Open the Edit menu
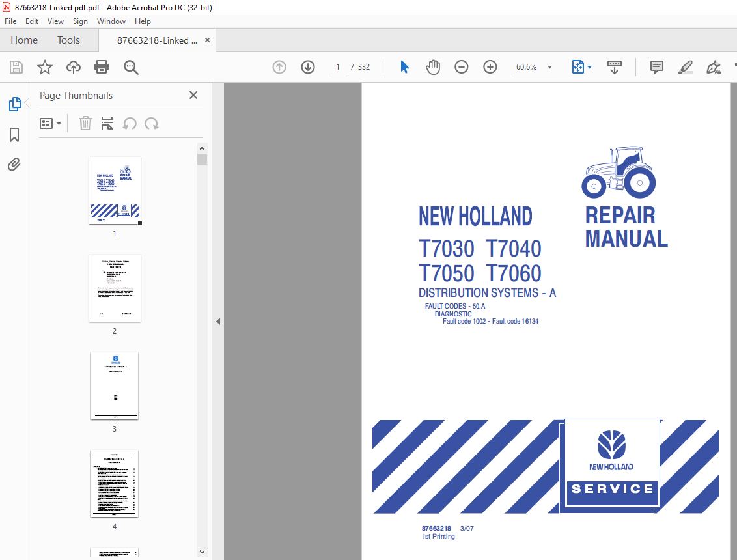Image resolution: width=737 pixels, height=560 pixels. 32,21
